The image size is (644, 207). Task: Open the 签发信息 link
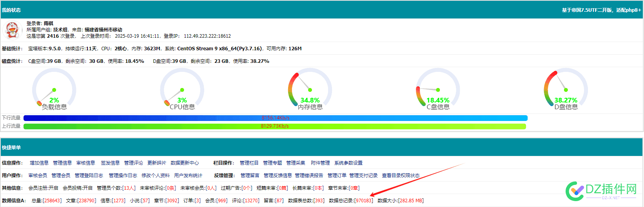coord(110,163)
